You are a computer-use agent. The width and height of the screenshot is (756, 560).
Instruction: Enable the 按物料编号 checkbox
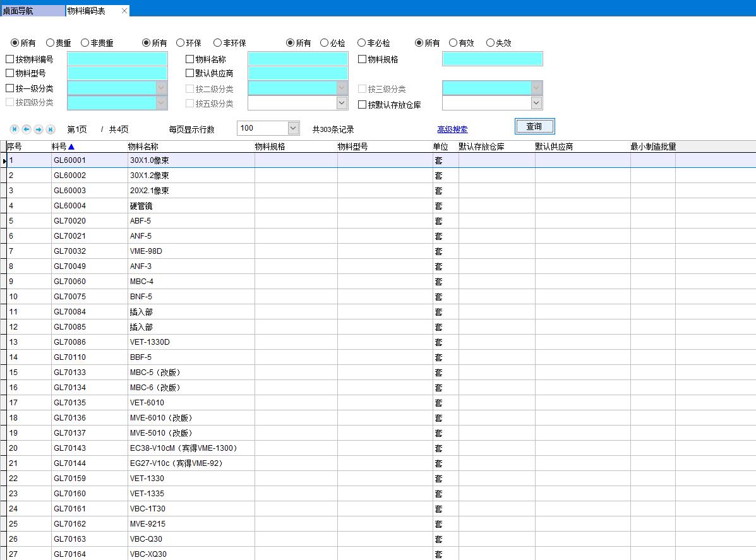coord(10,59)
